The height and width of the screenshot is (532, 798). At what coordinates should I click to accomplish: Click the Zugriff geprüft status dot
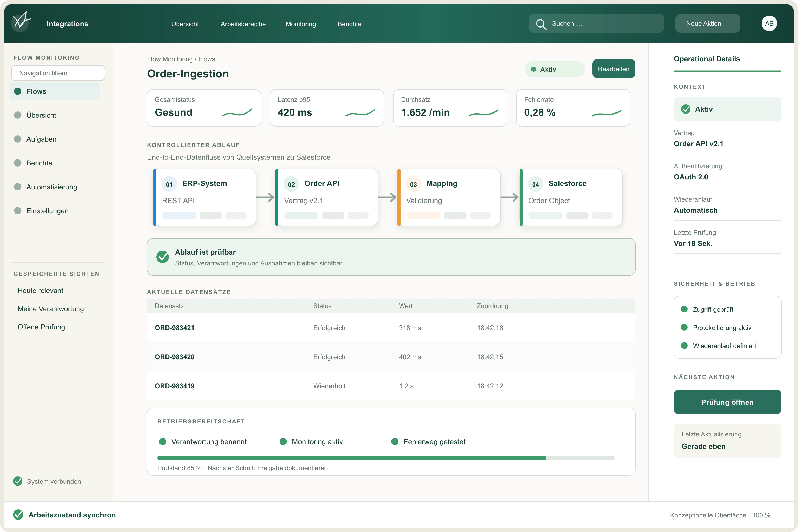(x=684, y=309)
